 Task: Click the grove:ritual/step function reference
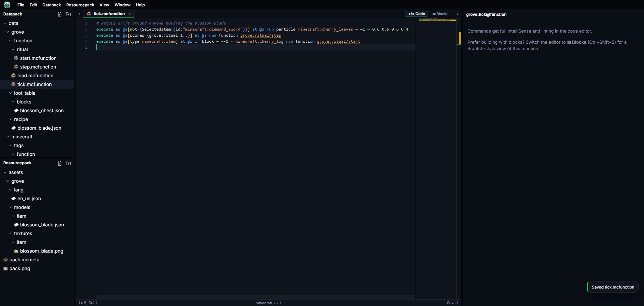click(x=261, y=35)
